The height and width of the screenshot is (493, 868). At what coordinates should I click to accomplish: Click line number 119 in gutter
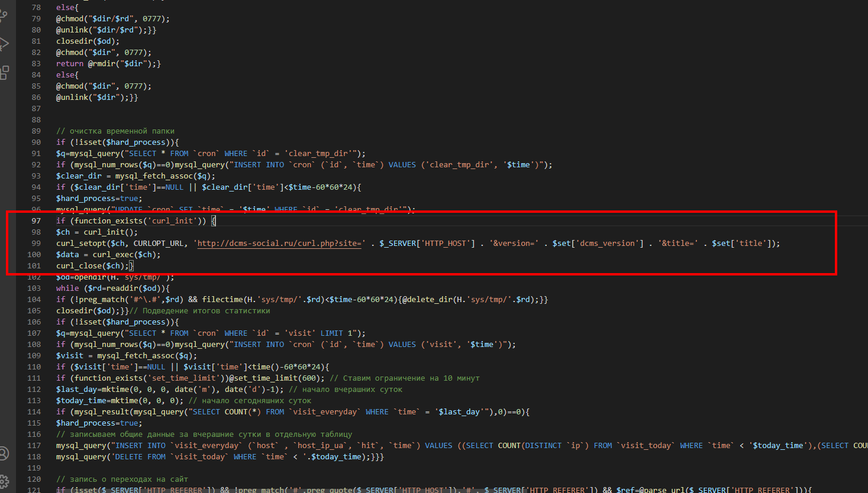(x=34, y=468)
